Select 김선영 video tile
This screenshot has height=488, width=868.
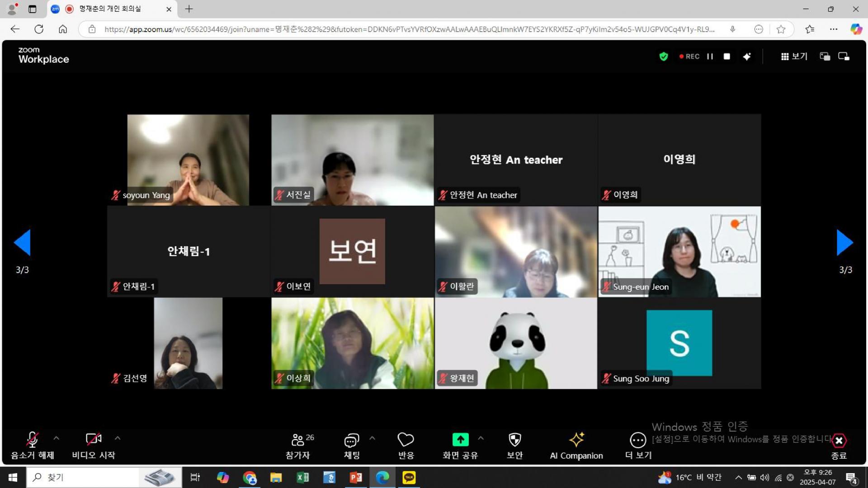click(x=188, y=343)
